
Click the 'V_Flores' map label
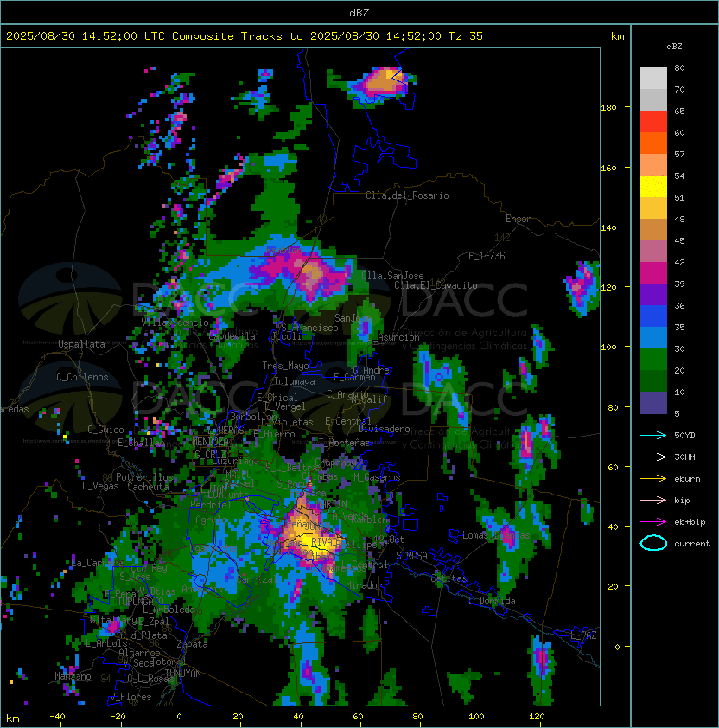(x=130, y=697)
